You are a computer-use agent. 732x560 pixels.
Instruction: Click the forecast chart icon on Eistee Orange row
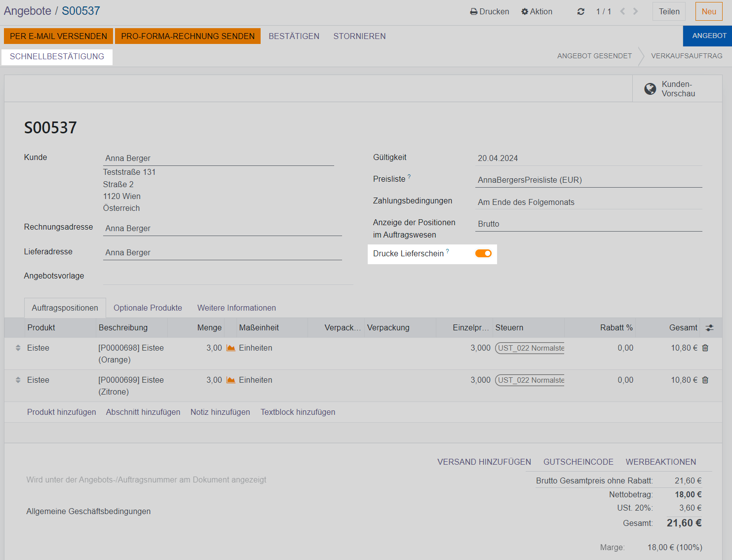(x=231, y=348)
